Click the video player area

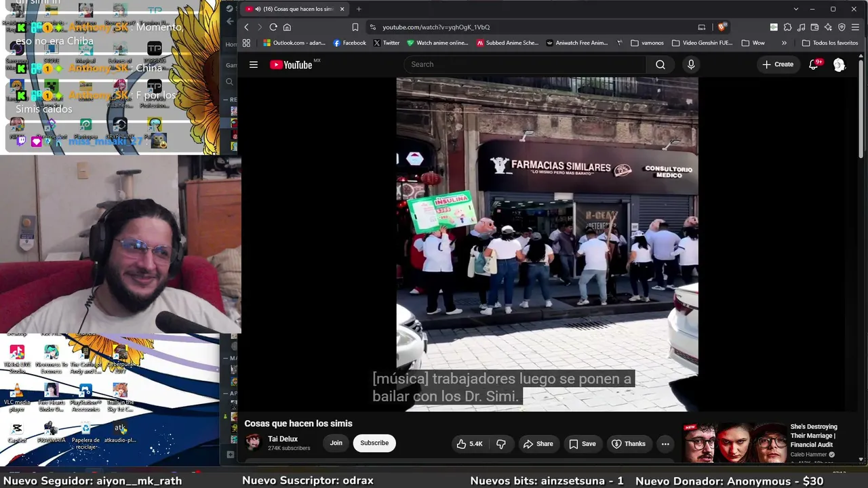547,244
